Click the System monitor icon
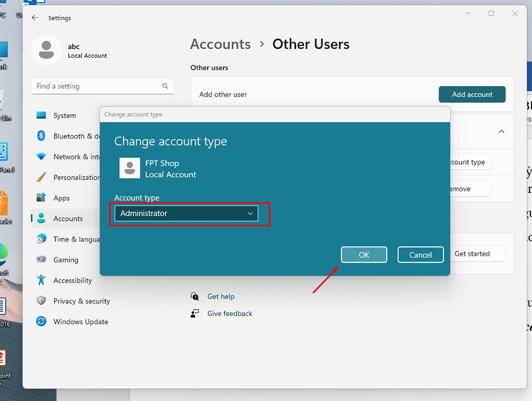 click(41, 115)
